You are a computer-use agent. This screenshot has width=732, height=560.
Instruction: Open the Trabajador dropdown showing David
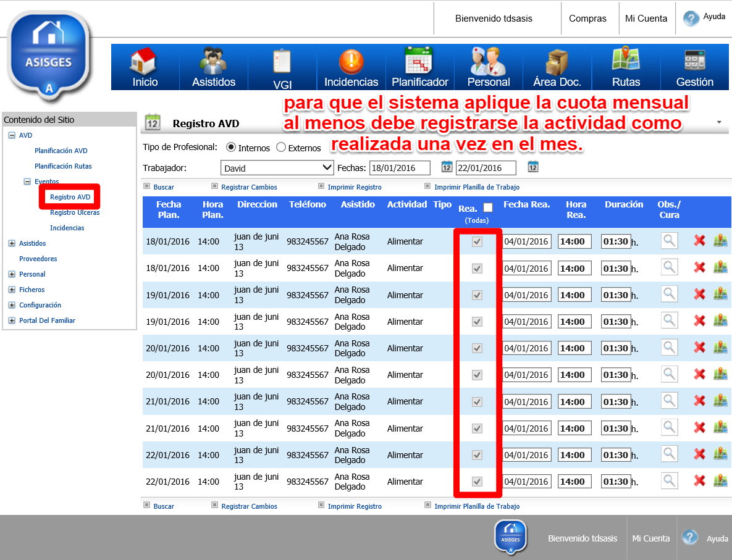click(277, 168)
